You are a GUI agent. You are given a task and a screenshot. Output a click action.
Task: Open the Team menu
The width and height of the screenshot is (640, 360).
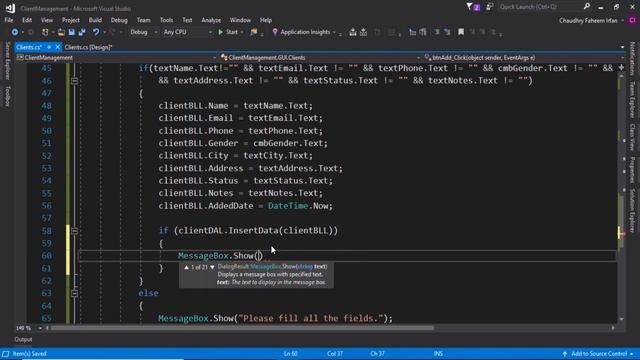pyautogui.click(x=143, y=20)
